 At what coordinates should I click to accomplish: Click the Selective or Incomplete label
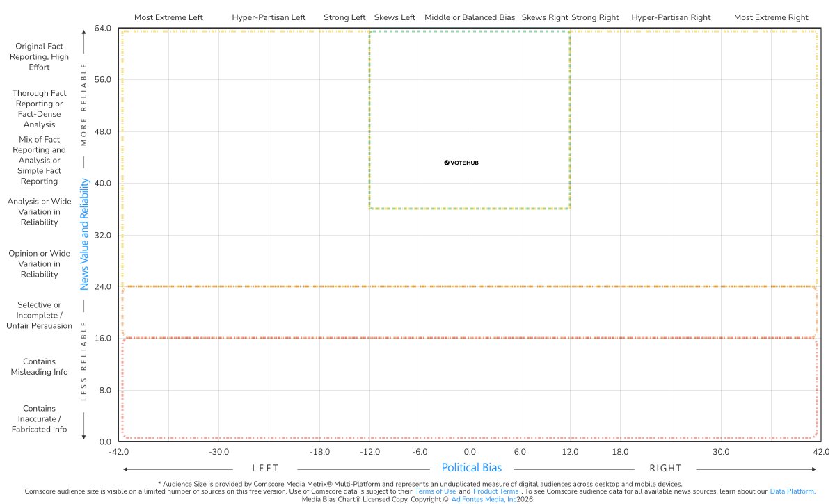(x=39, y=315)
